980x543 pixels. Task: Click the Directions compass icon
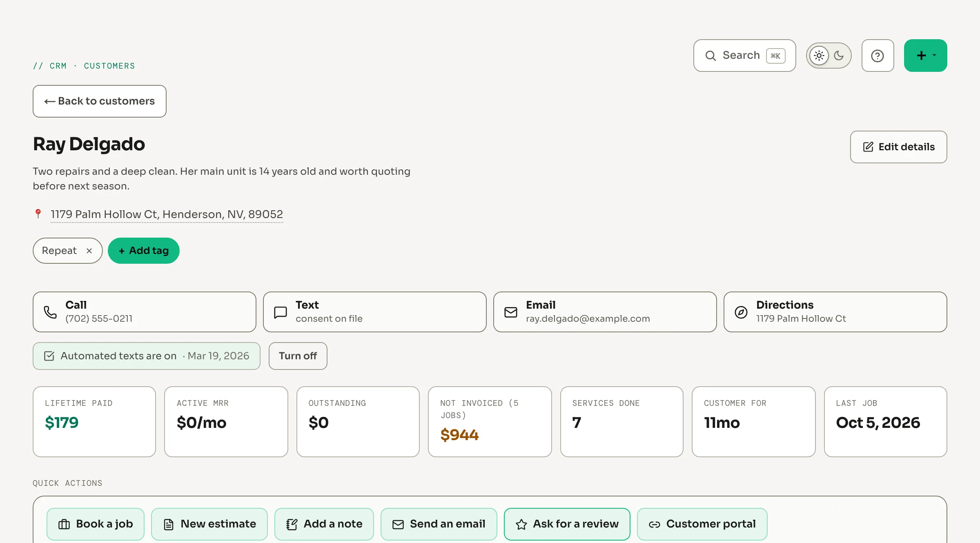[x=741, y=312]
